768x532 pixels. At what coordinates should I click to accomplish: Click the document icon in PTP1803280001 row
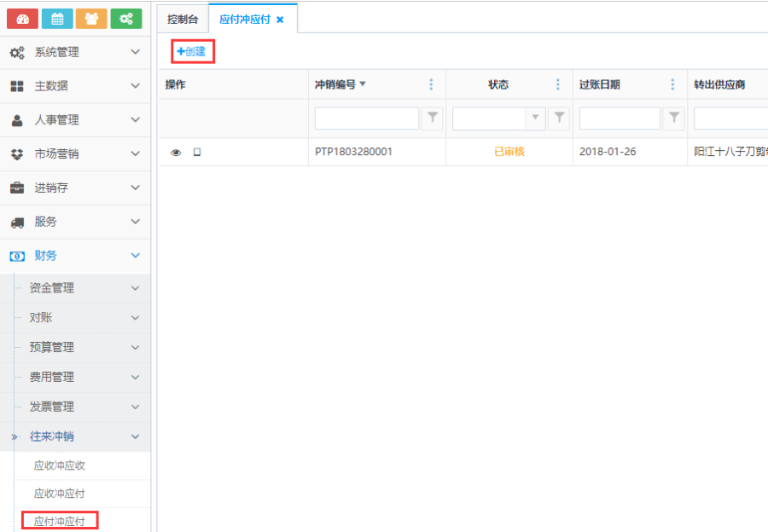(x=197, y=153)
